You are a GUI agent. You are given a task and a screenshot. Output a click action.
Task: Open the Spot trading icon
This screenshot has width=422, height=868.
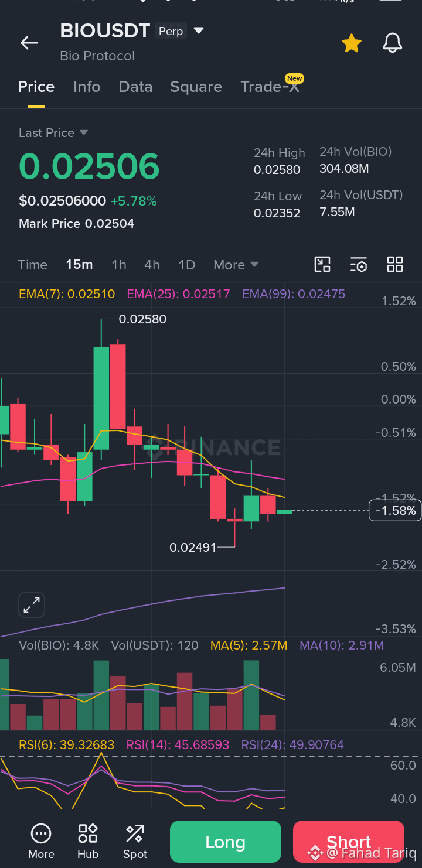click(135, 841)
